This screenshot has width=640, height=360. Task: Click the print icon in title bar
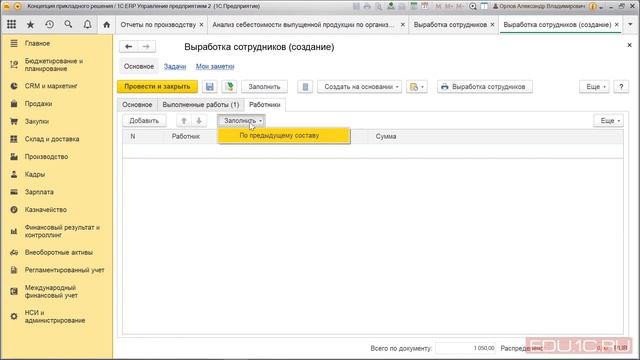click(367, 6)
